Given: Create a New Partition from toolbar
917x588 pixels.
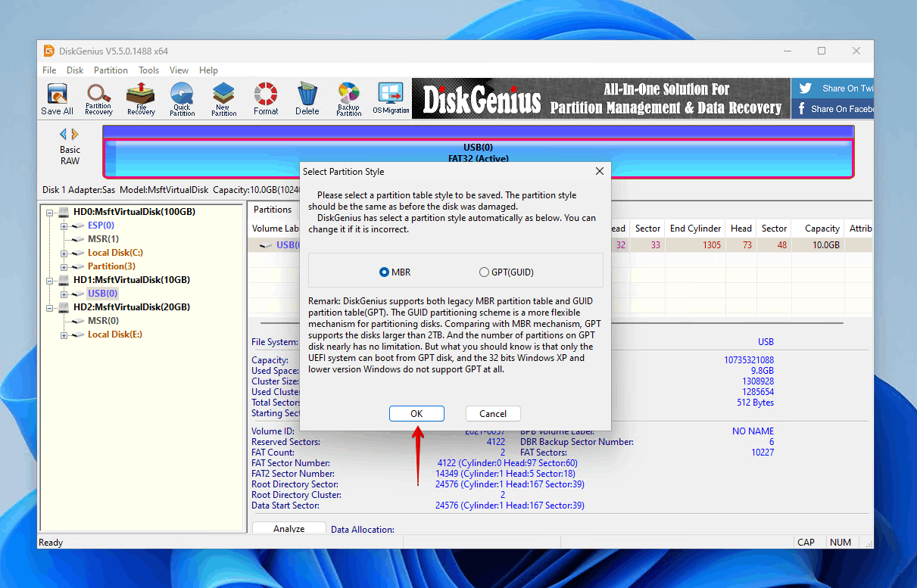Looking at the screenshot, I should 223,98.
